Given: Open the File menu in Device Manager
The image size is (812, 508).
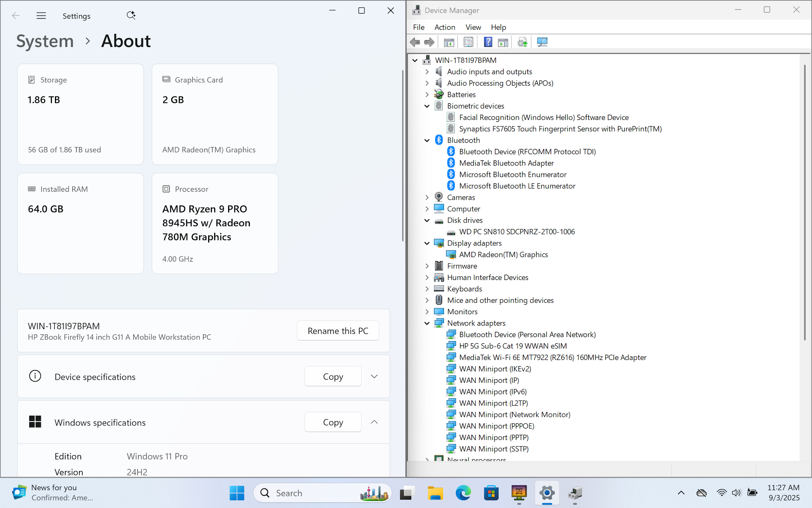Looking at the screenshot, I should coord(419,27).
